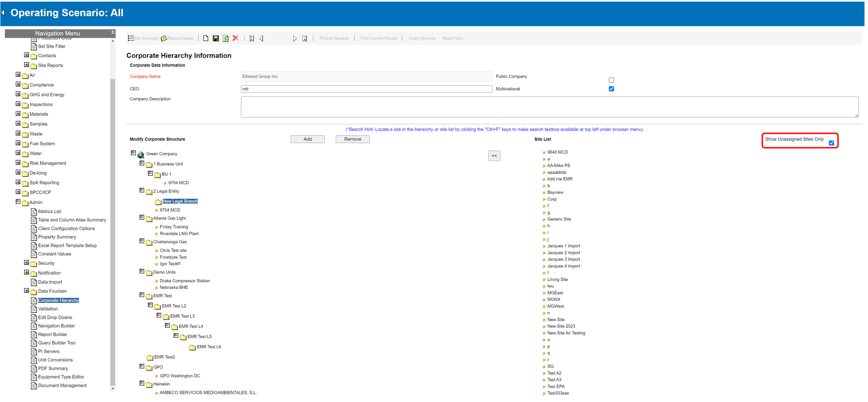Viewport: 868px width, 402px height.
Task: Disable Show Unassigned Sites Only
Action: (831, 143)
